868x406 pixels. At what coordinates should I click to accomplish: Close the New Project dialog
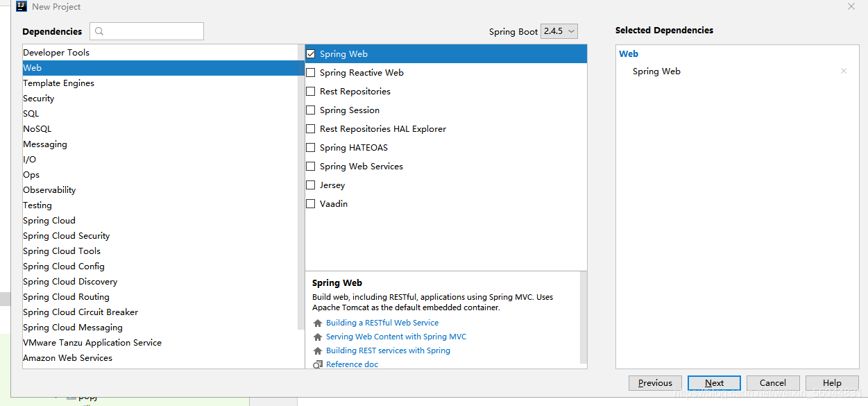click(x=851, y=7)
